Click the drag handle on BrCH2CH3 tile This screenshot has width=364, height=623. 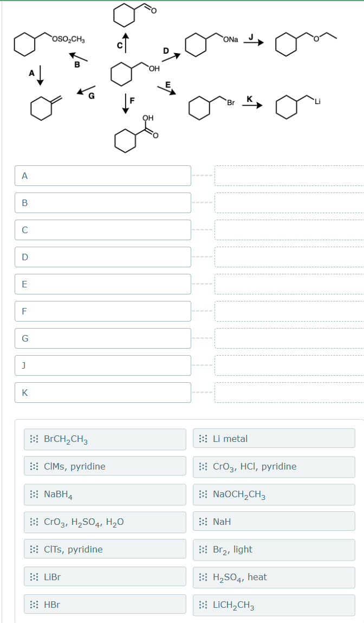point(34,438)
